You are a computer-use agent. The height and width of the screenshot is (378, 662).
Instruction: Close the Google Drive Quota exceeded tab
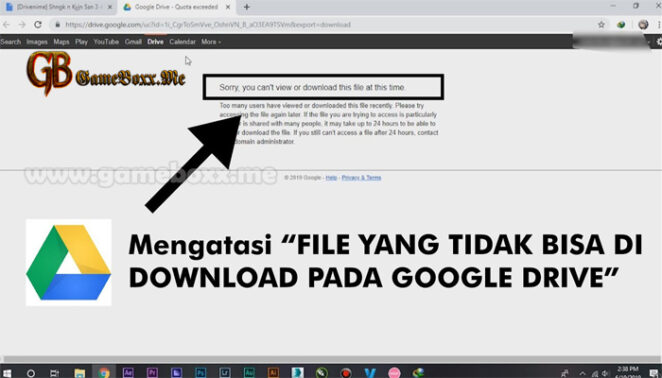point(228,7)
